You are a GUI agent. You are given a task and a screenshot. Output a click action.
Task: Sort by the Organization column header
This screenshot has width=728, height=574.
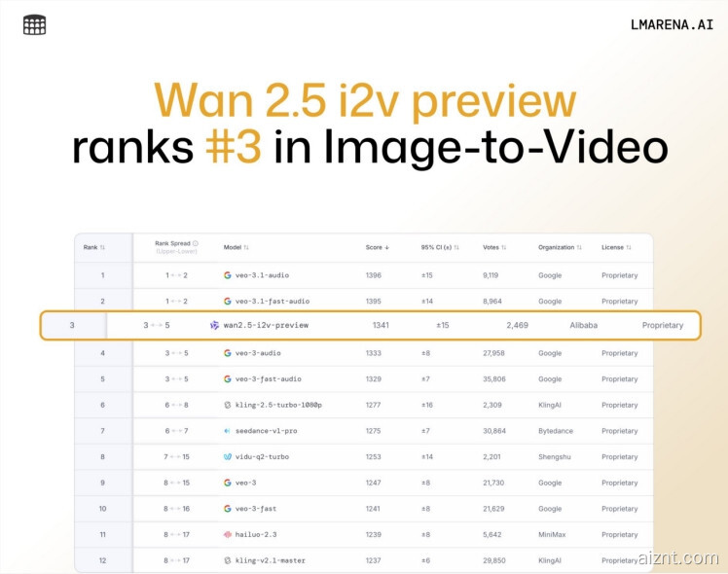coord(560,247)
